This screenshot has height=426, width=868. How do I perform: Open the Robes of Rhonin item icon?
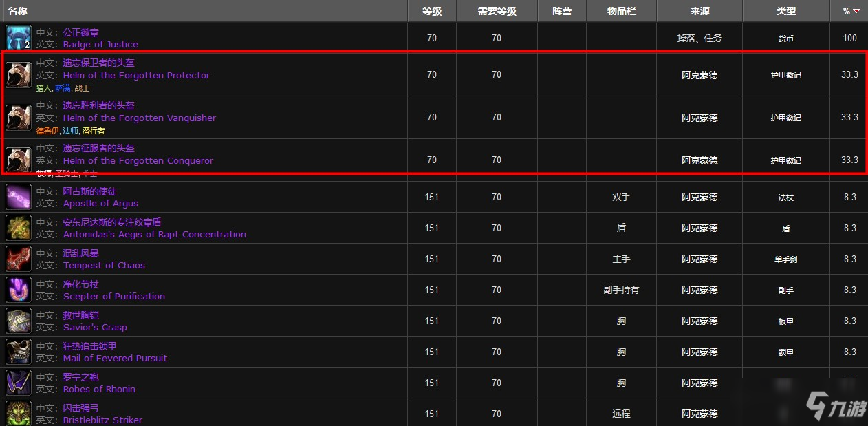[19, 383]
